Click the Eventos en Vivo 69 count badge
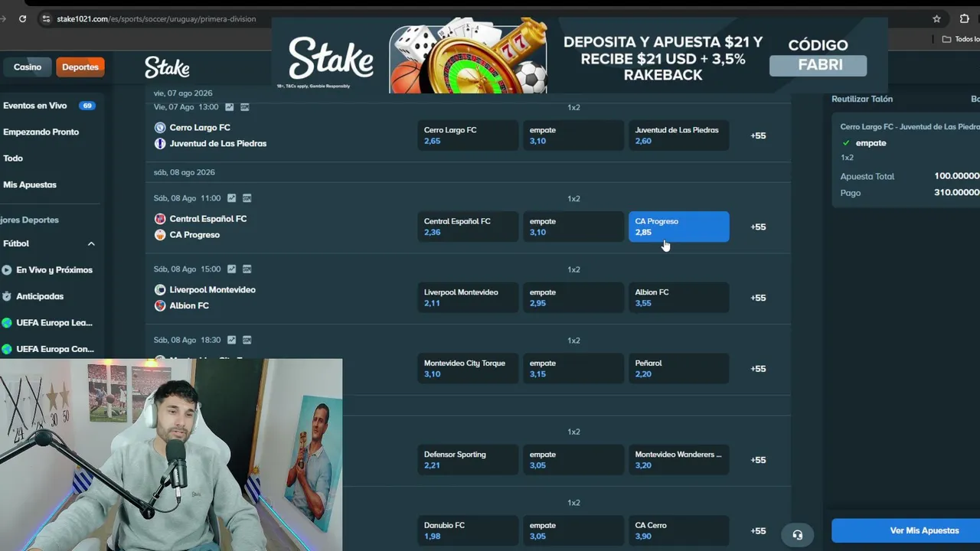The height and width of the screenshot is (551, 980). 87,106
